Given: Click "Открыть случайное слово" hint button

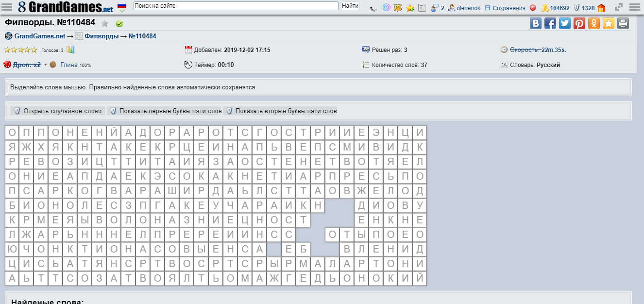Looking at the screenshot, I should [58, 111].
